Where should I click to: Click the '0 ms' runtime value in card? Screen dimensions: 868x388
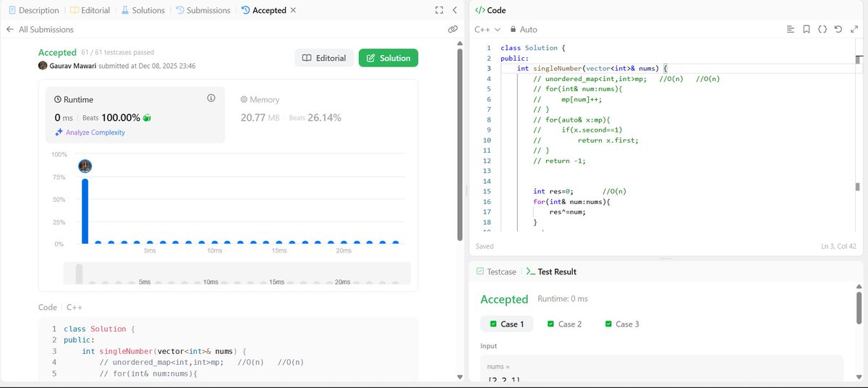tap(63, 117)
